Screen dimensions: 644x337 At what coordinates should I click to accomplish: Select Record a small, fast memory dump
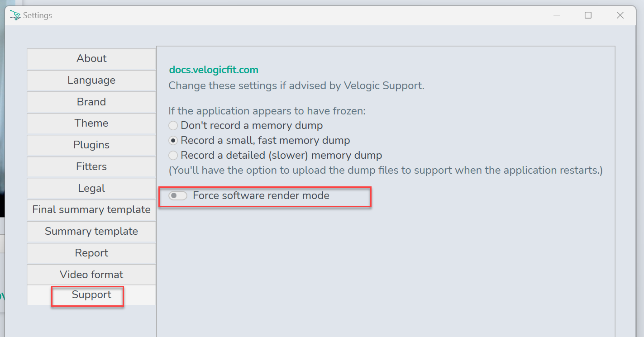(x=259, y=140)
